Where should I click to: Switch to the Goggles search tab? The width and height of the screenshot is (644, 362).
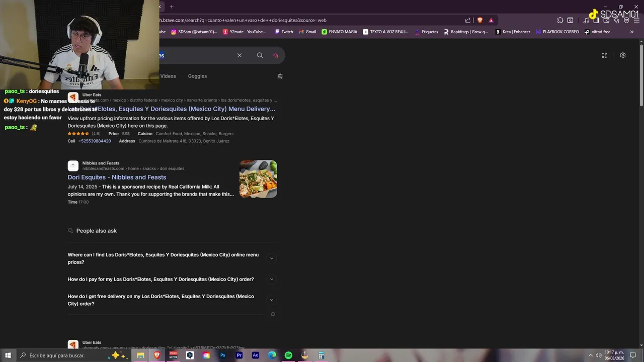[x=197, y=76]
